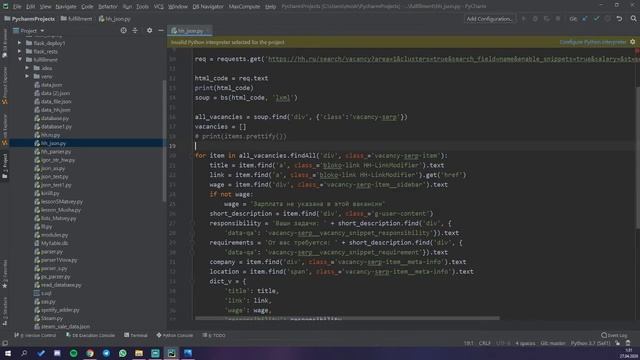640x360 pixels.
Task: Click the Debug toolbar icon
Action: (x=535, y=19)
